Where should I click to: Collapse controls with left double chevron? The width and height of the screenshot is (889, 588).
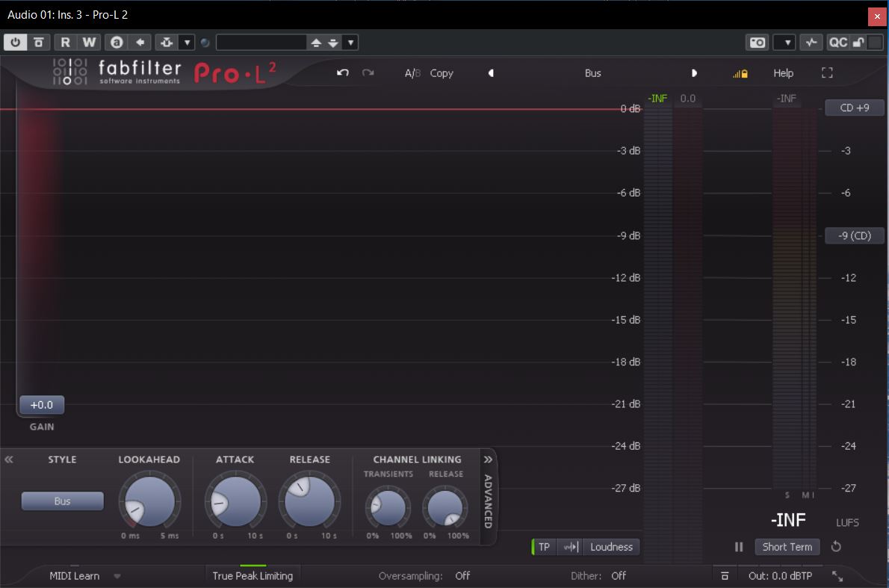pos(8,459)
